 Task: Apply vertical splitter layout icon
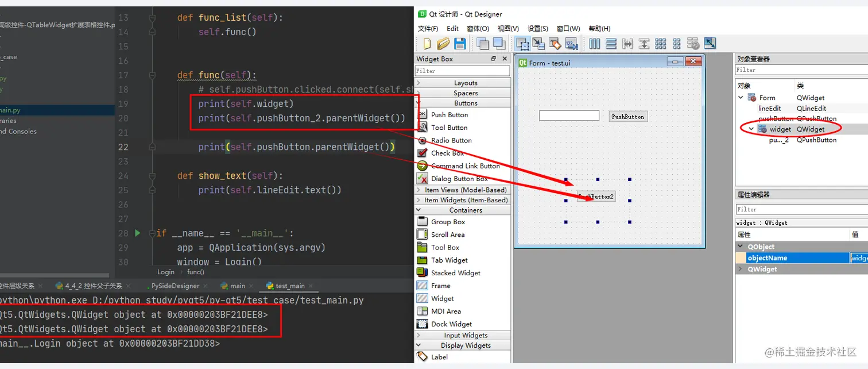tap(644, 44)
